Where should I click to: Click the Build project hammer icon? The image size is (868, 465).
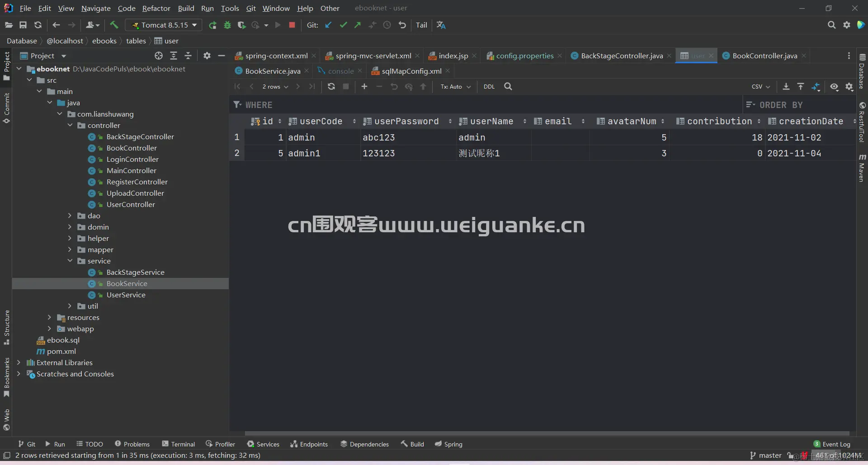click(114, 25)
